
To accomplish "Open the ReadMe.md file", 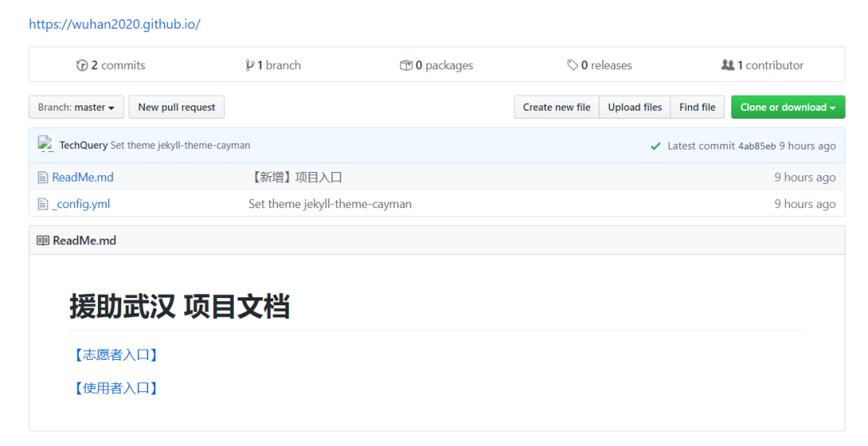I will click(x=83, y=177).
